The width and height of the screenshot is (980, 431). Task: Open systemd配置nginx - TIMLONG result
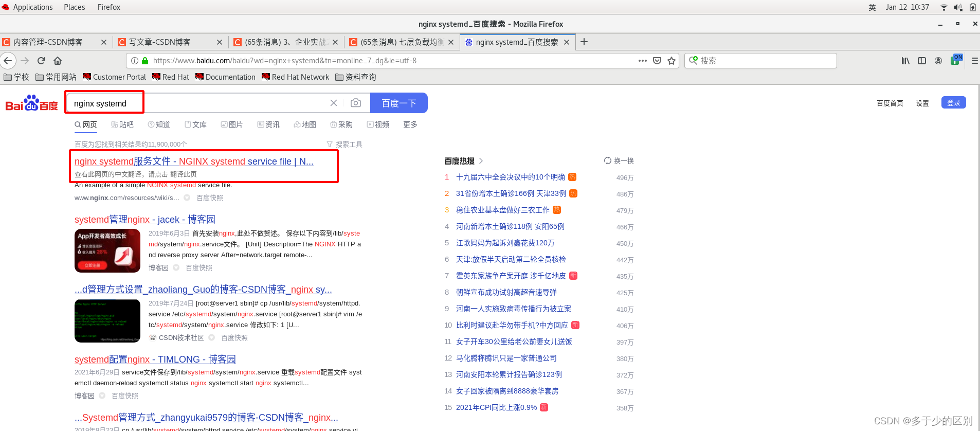point(155,360)
